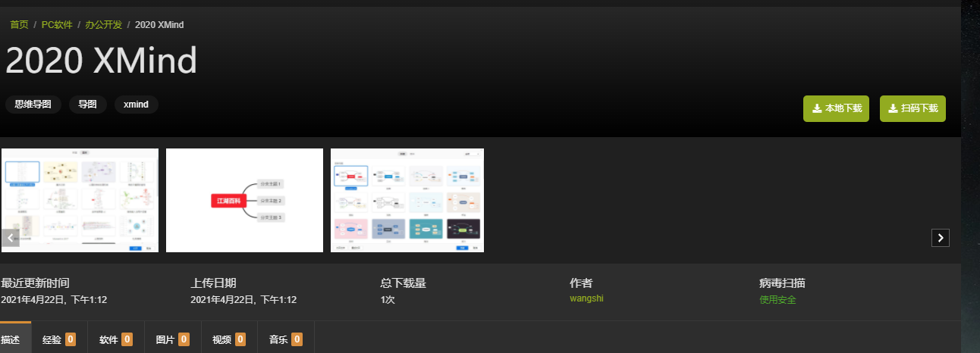Click the 使用安全 virus scan result
The width and height of the screenshot is (980, 353).
click(x=777, y=300)
